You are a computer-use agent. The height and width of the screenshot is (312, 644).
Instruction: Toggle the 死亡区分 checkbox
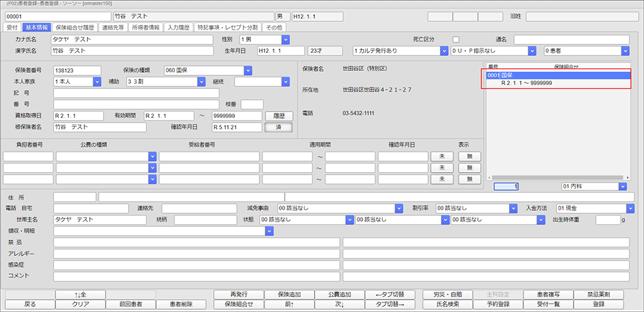[456, 39]
